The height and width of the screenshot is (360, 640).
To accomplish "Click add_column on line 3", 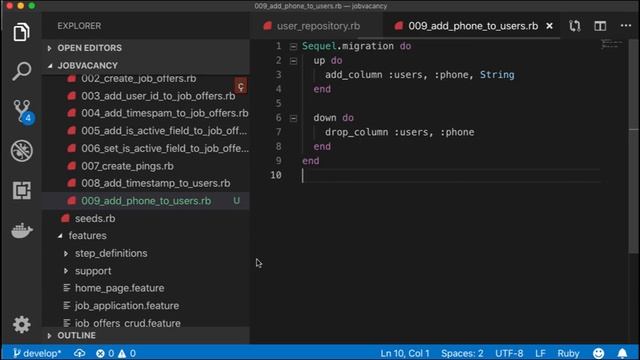I will pos(353,75).
